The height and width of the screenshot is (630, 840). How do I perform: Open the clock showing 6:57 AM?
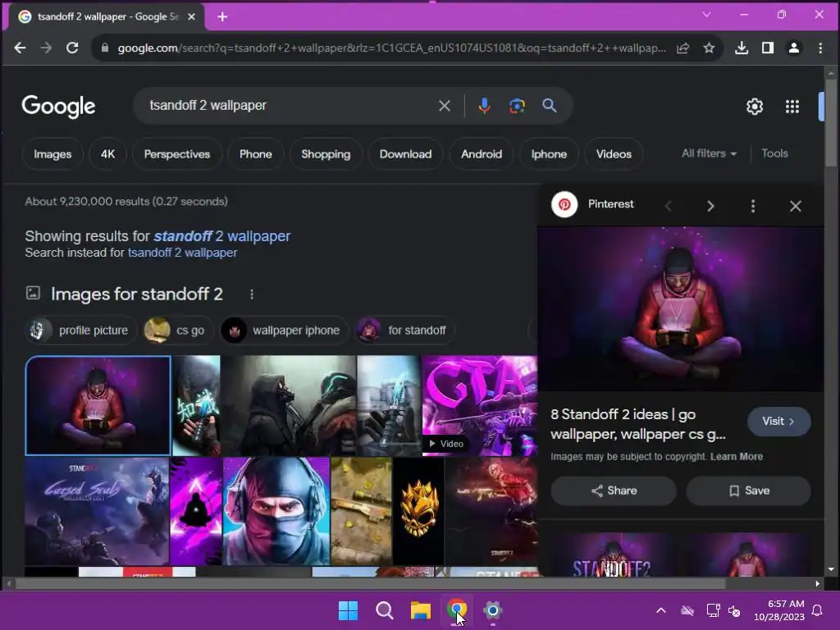pos(779,610)
